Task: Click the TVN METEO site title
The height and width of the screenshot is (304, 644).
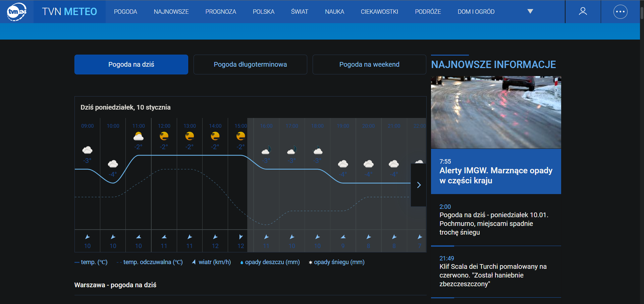Action: click(69, 12)
